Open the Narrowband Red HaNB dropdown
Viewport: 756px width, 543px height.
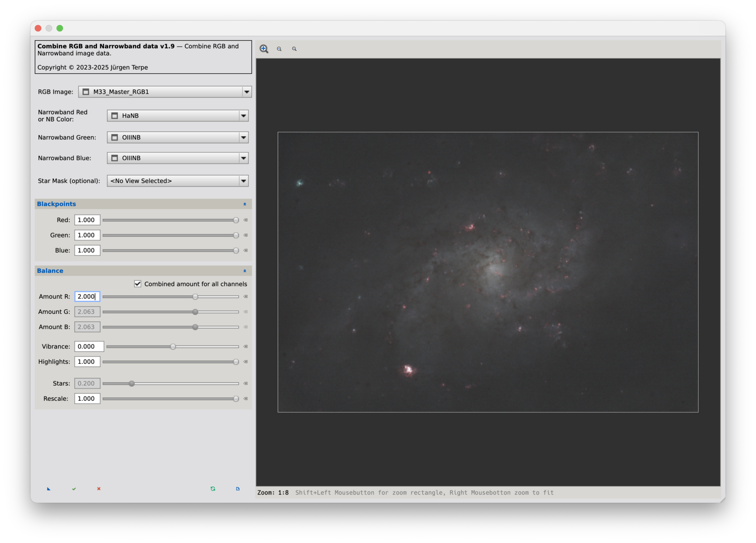(243, 116)
